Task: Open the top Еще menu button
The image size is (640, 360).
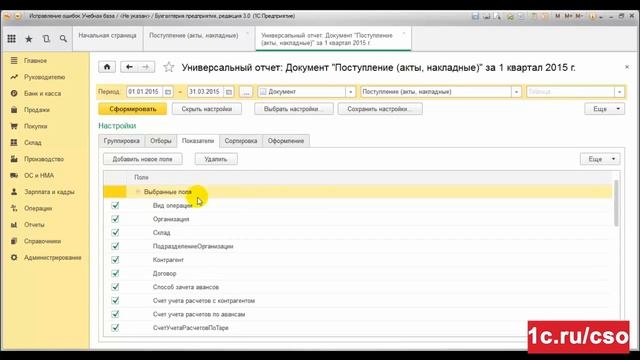Action: [x=604, y=109]
